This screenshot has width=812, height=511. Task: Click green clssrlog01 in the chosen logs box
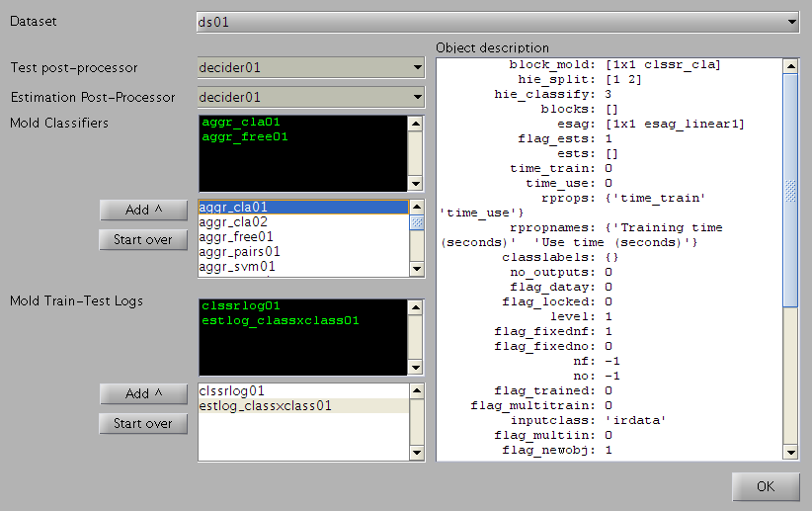click(241, 305)
